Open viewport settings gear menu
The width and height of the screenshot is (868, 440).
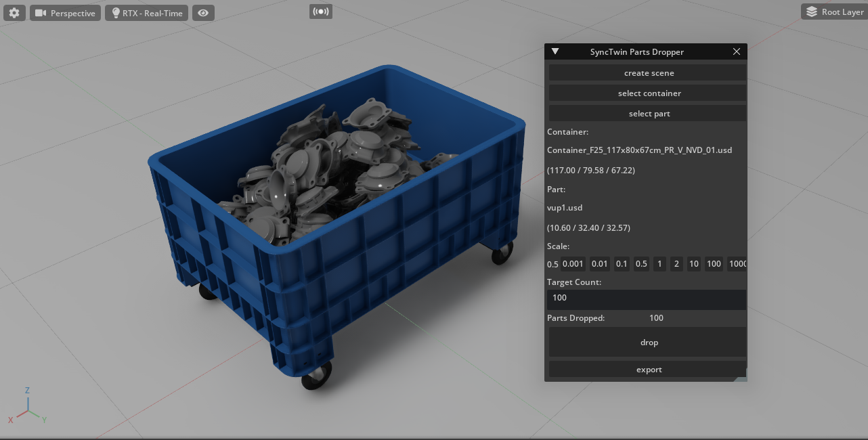click(x=14, y=13)
